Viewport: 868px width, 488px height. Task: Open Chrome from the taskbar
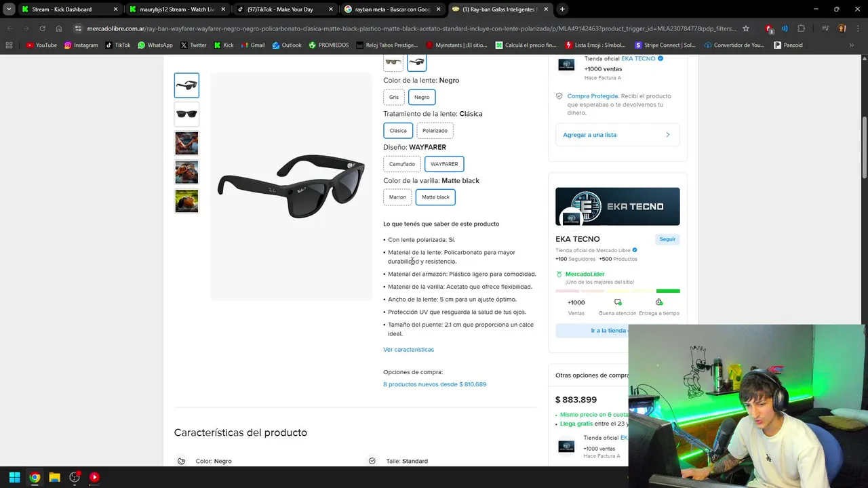35,477
